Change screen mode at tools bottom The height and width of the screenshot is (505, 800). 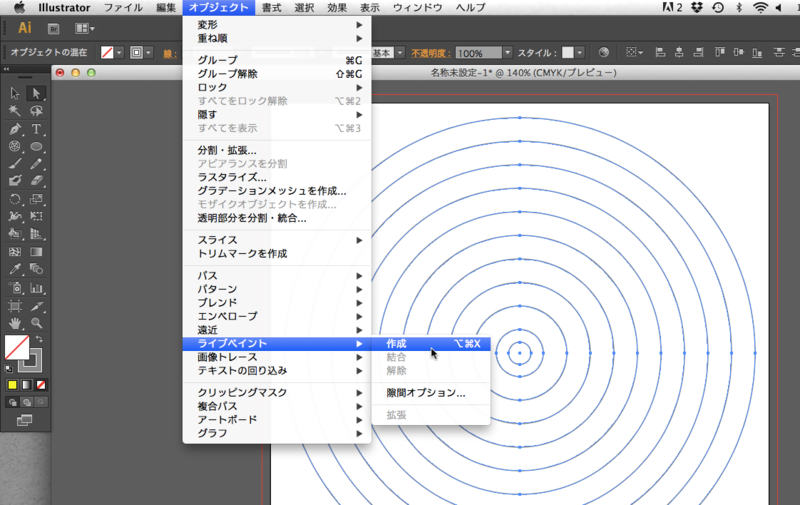[x=24, y=420]
